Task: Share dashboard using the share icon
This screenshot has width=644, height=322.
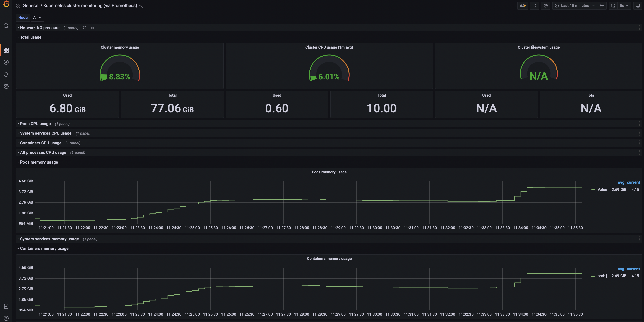Action: pos(141,6)
